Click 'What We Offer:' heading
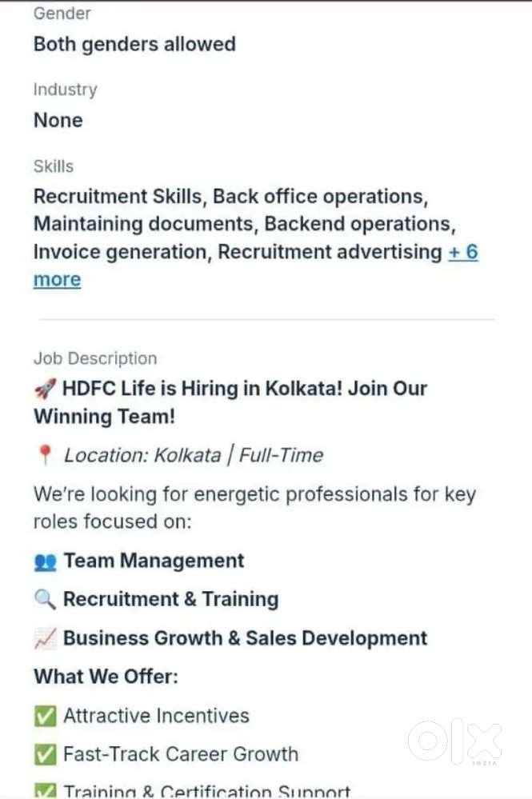The width and height of the screenshot is (532, 799). point(106,677)
